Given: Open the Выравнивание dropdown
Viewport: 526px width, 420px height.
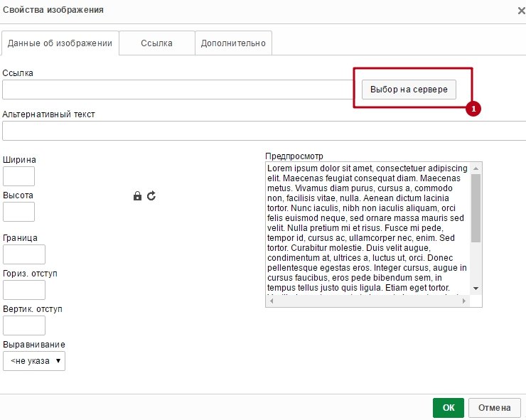Looking at the screenshot, I should pyautogui.click(x=34, y=361).
